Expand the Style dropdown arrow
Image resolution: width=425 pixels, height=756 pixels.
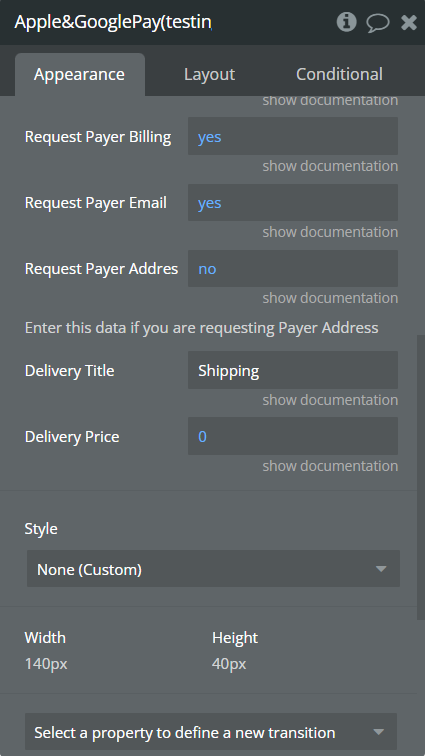pos(381,569)
